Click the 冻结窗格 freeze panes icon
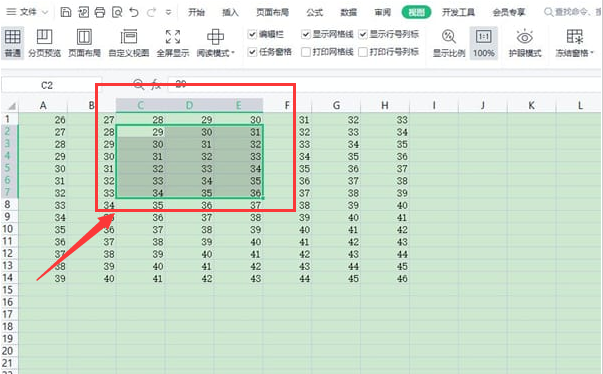Image resolution: width=603 pixels, height=374 pixels. point(575,37)
